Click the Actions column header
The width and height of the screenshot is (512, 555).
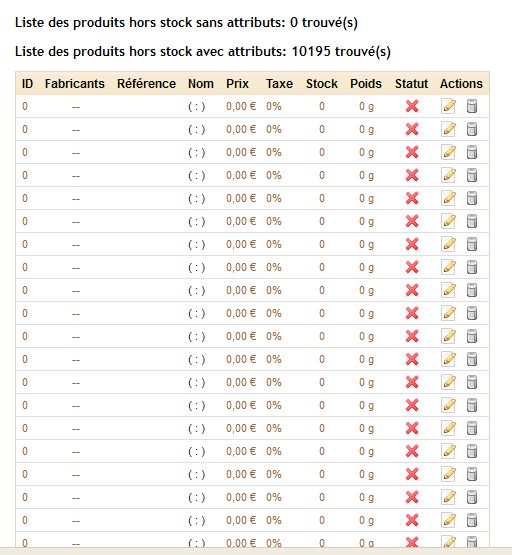pos(461,84)
